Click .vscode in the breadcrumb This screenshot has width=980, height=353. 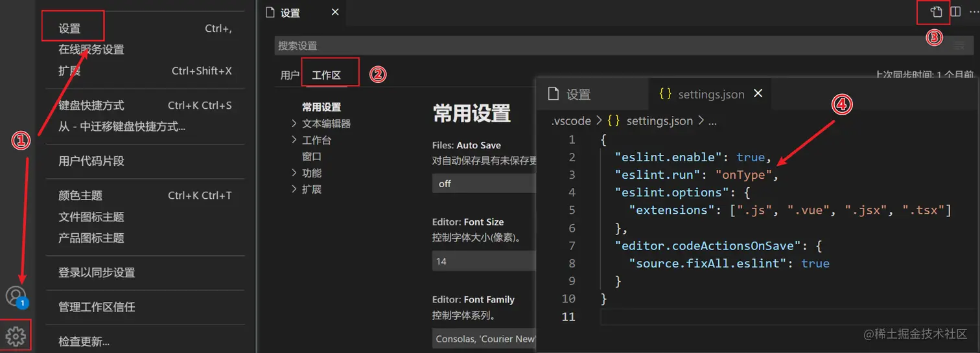[570, 120]
